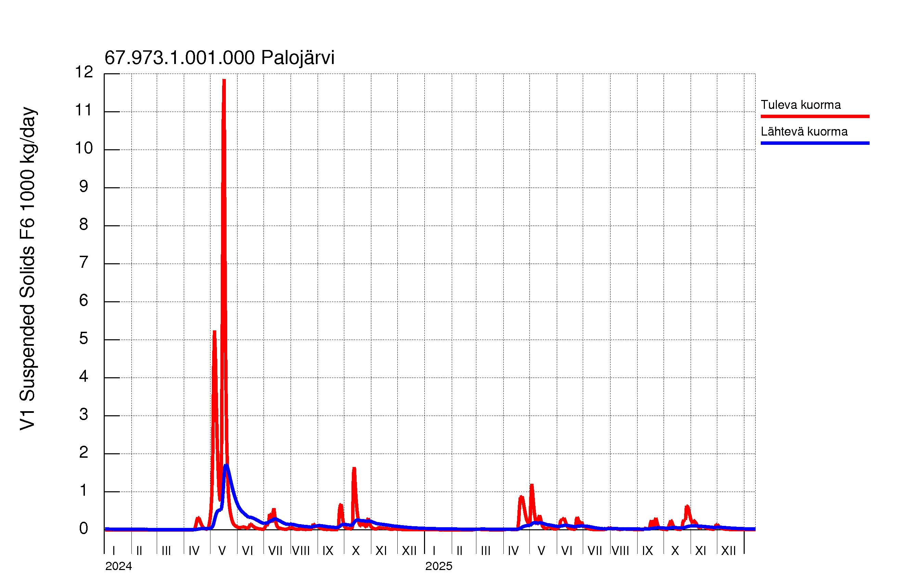Click the Tuleva kuorma legend label

pyautogui.click(x=800, y=105)
